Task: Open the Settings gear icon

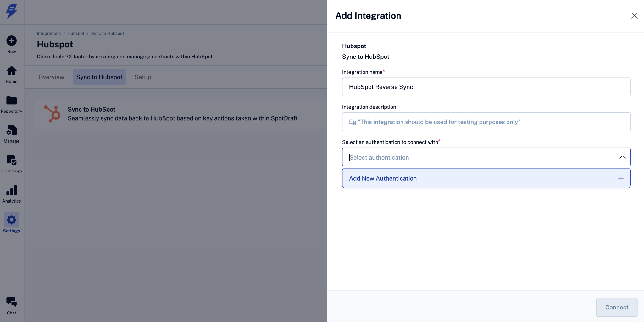Action: pyautogui.click(x=12, y=220)
